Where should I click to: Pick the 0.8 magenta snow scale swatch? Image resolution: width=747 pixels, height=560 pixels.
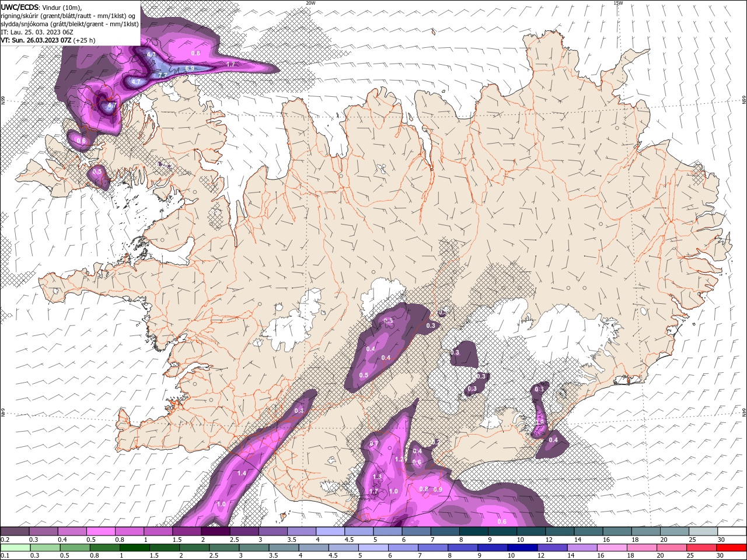tap(129, 531)
